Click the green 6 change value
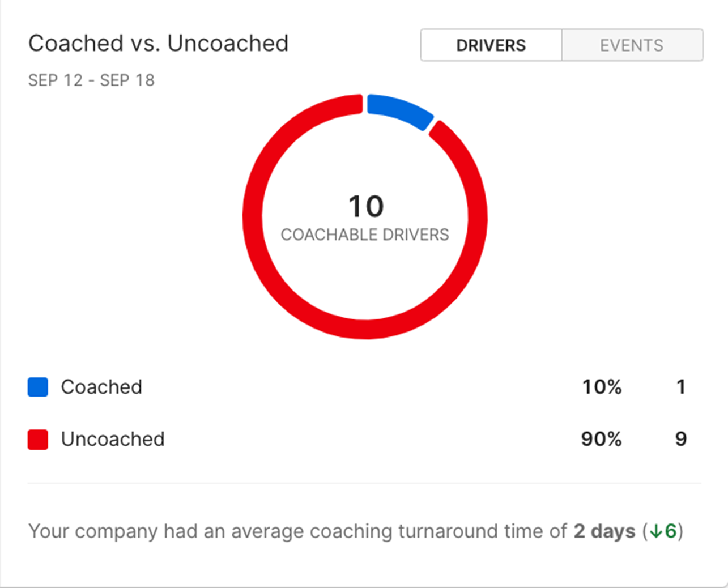 point(671,531)
